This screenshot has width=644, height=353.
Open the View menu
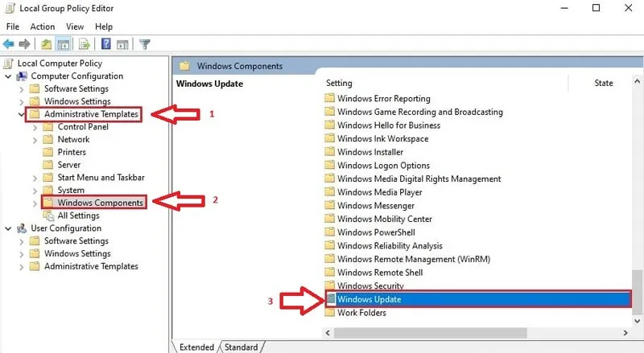(x=74, y=27)
